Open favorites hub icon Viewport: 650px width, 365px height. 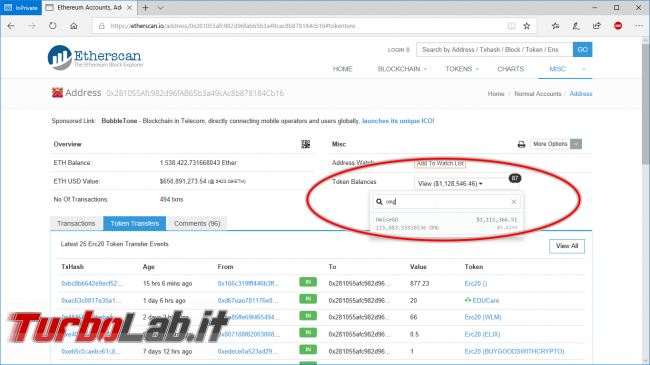(x=555, y=26)
